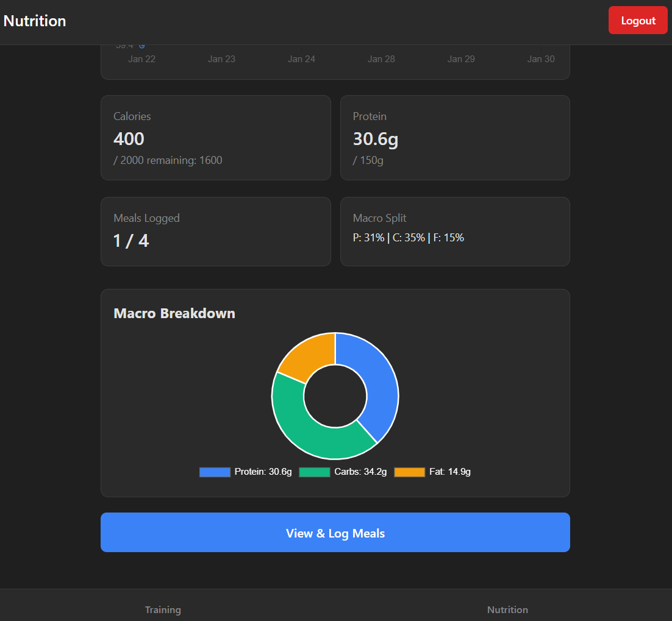Screen dimensions: 672x621
Task: Toggle the Protein legend entry below the chart
Action: [245, 471]
